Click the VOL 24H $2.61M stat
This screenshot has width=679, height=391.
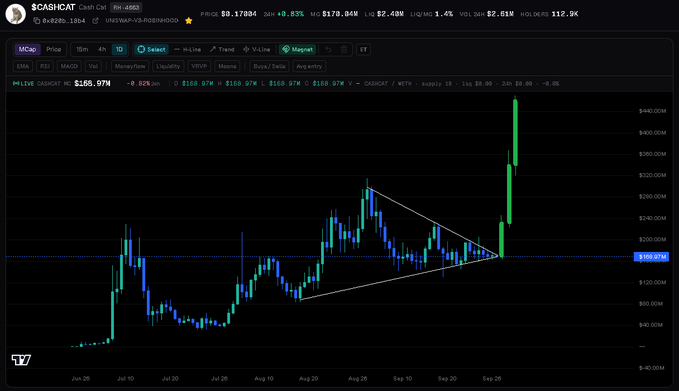(487, 14)
